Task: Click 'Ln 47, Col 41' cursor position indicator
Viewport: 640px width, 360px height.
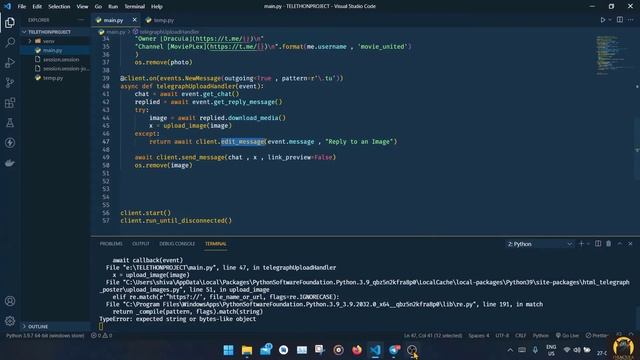Action: 433,336
